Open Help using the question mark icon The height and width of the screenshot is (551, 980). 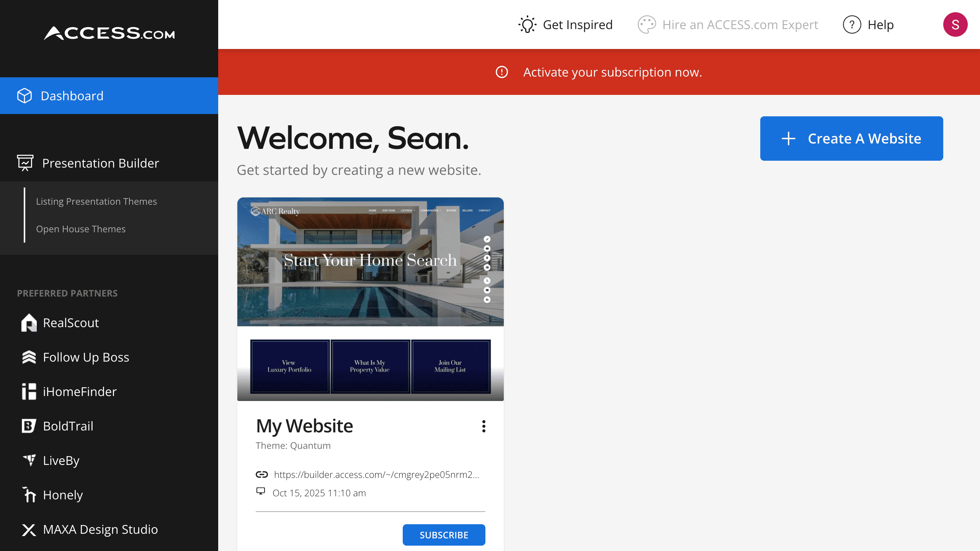point(851,24)
